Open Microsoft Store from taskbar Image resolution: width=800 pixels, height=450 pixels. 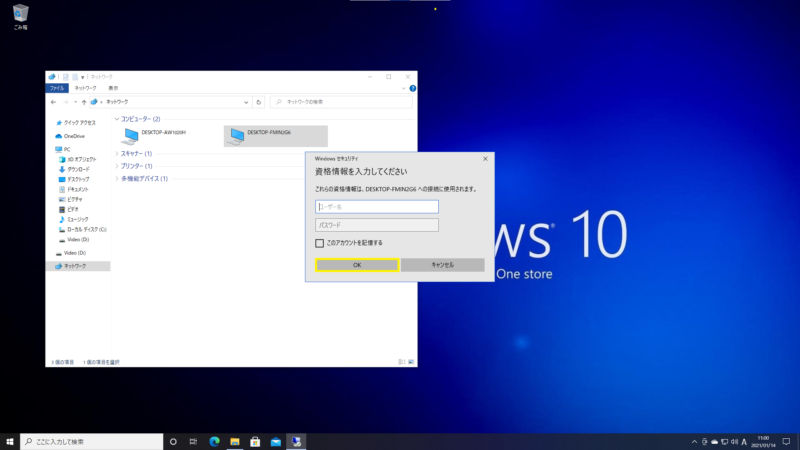(255, 442)
